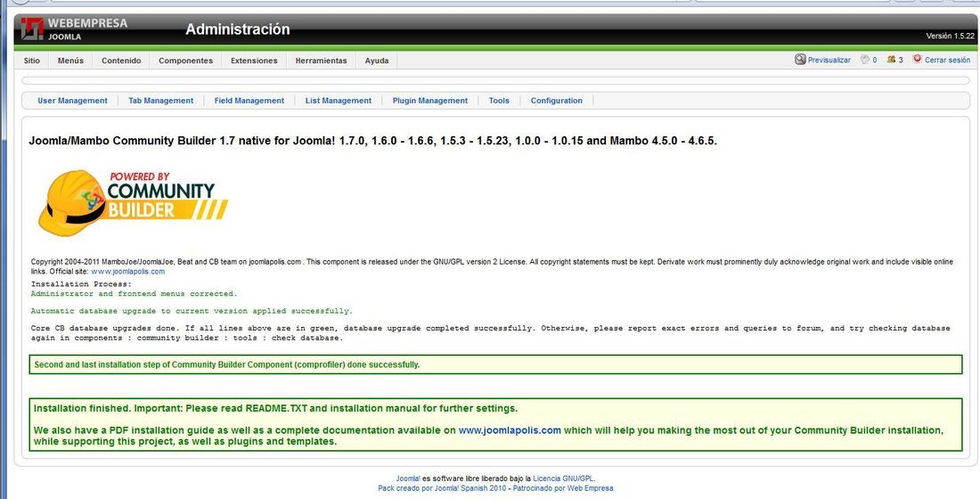The height and width of the screenshot is (499, 980).
Task: Go to List Management
Action: pyautogui.click(x=339, y=101)
